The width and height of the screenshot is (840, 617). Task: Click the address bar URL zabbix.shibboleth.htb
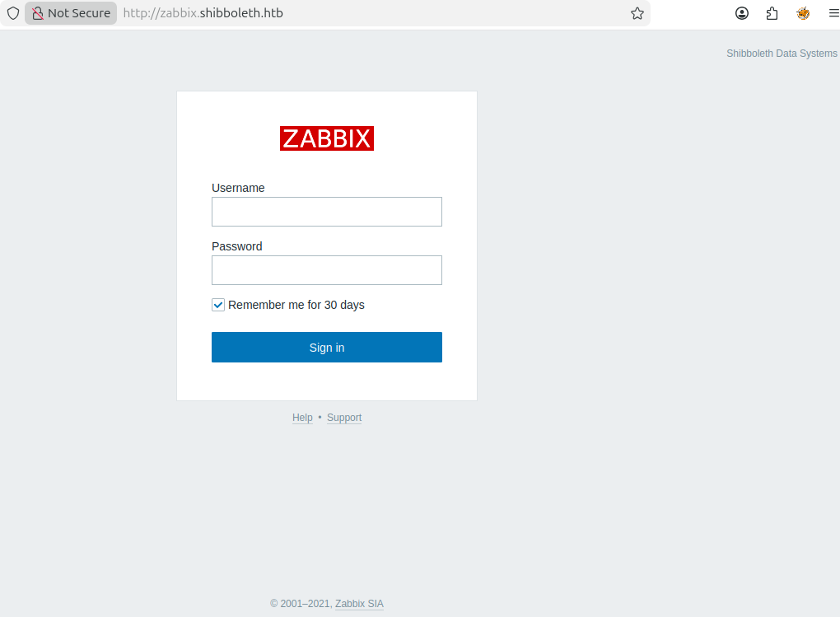click(203, 13)
